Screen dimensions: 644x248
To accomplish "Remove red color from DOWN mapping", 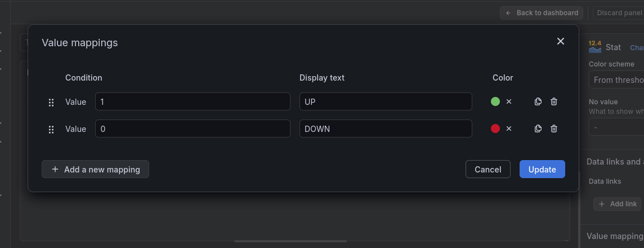I will click(x=509, y=129).
